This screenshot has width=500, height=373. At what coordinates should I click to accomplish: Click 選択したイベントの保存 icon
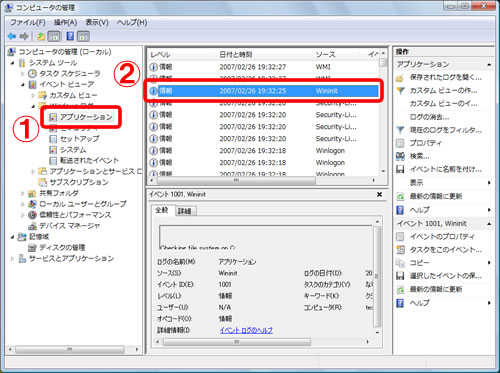pyautogui.click(x=400, y=276)
